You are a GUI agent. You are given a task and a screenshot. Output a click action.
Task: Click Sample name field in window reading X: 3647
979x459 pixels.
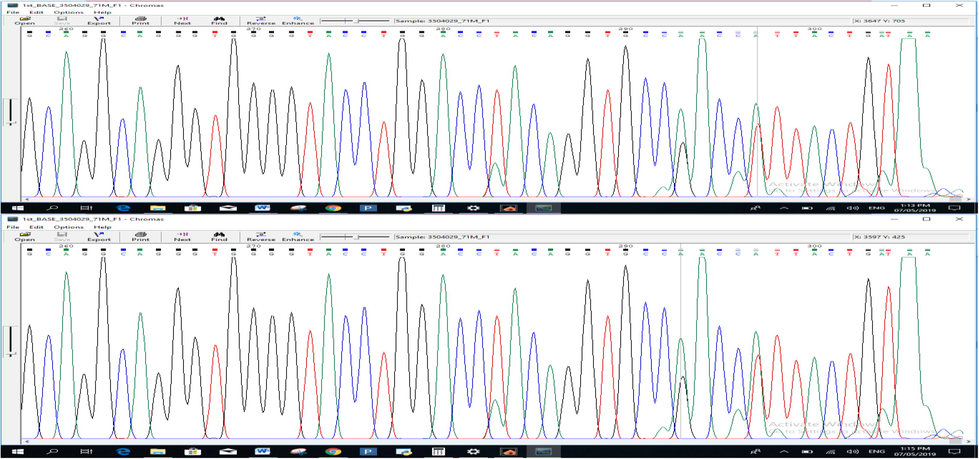pos(621,21)
